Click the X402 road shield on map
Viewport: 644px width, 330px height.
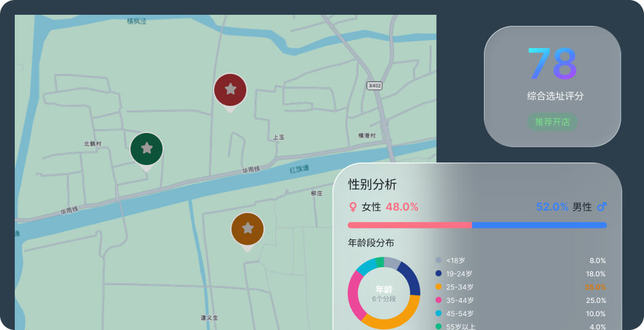coord(374,86)
